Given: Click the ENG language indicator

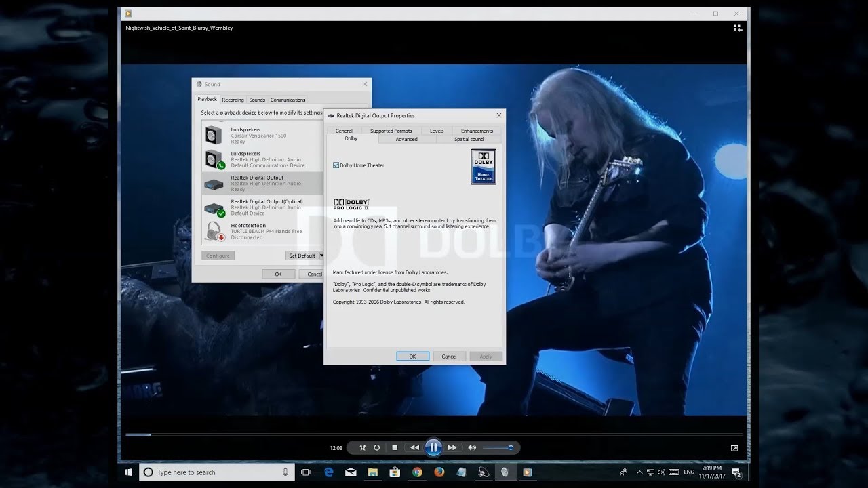Looking at the screenshot, I should [x=689, y=472].
